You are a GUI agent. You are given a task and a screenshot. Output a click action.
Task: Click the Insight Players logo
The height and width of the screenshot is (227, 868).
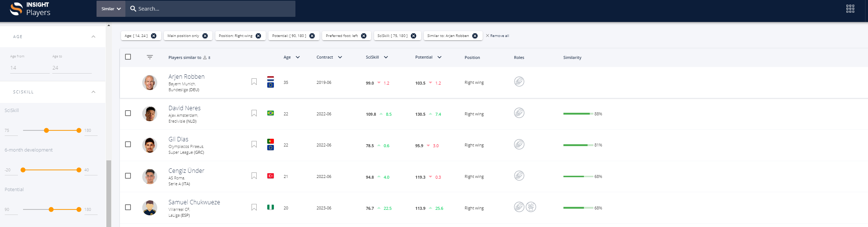(x=30, y=9)
